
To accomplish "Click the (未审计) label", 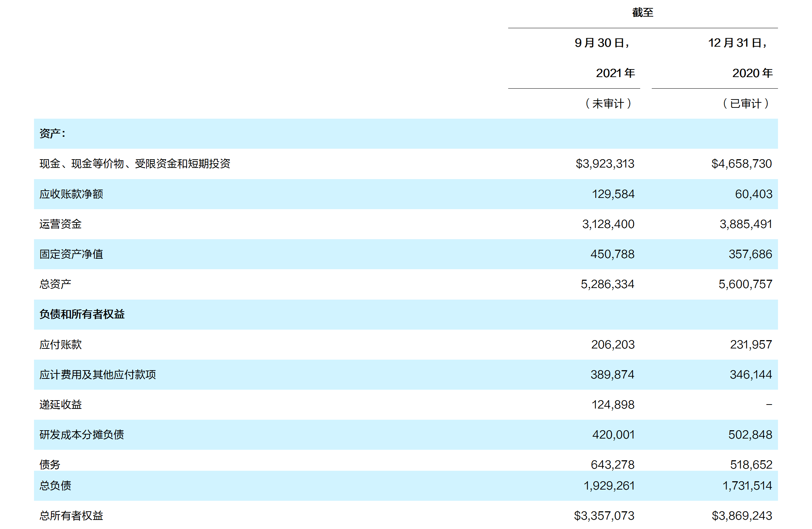I will [608, 103].
